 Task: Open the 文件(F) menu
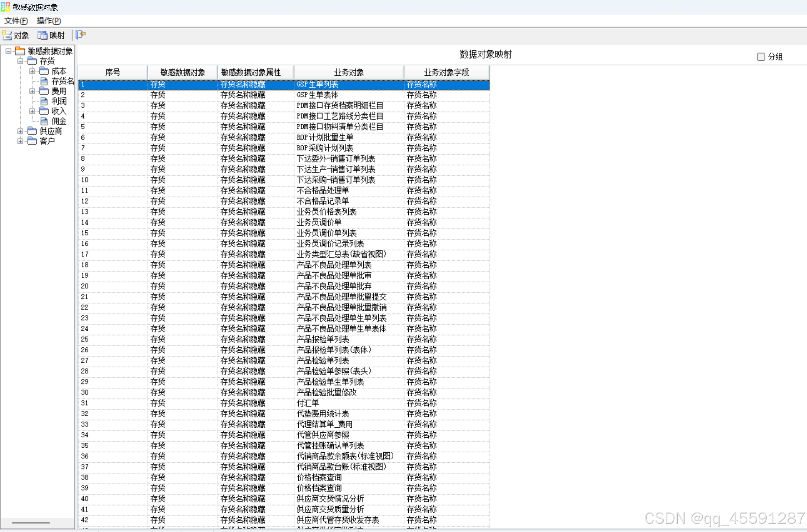tap(16, 21)
